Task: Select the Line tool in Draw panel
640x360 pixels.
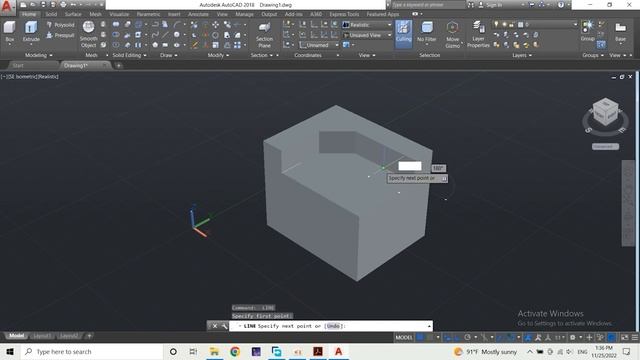Action: pyautogui.click(x=165, y=35)
